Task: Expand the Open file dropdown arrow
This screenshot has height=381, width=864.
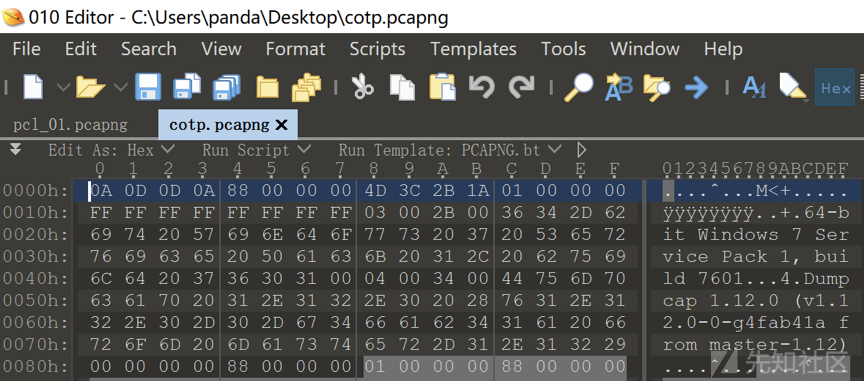Action: click(121, 87)
